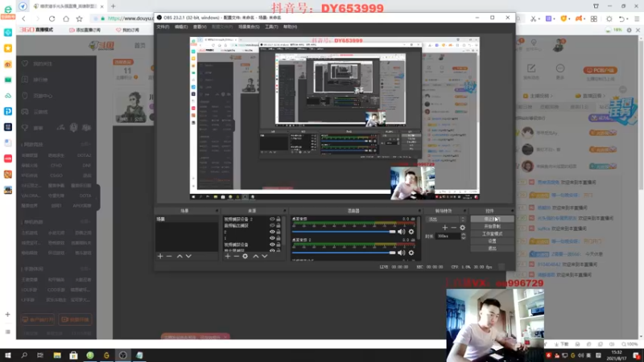Open 查看(V) menu in OBS
644x362 pixels.
200,27
